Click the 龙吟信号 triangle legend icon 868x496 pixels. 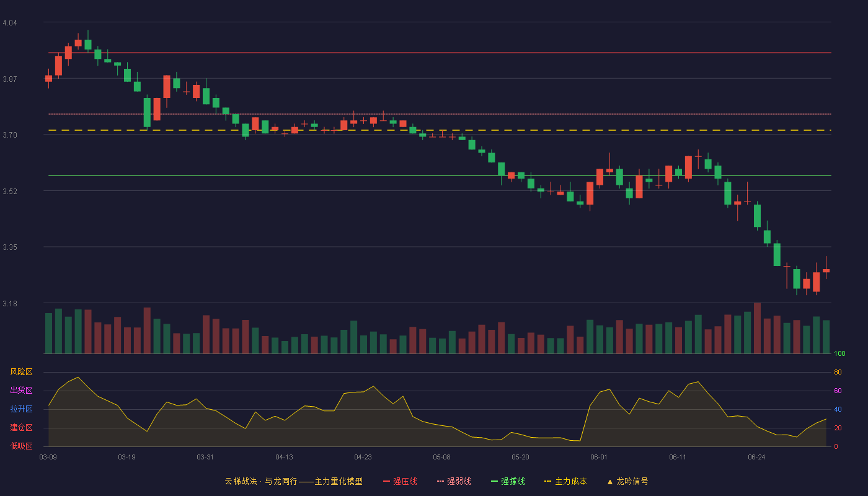(x=610, y=481)
